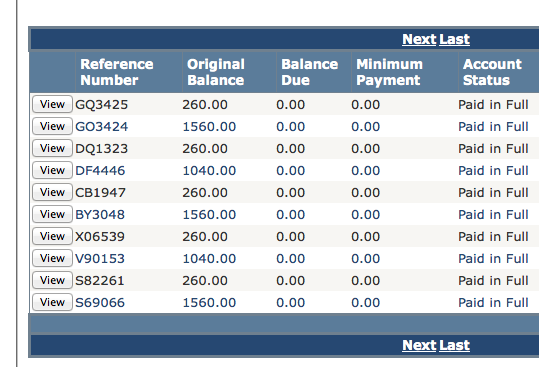Select Minimum Payment column header
539x367 pixels.
tap(389, 72)
